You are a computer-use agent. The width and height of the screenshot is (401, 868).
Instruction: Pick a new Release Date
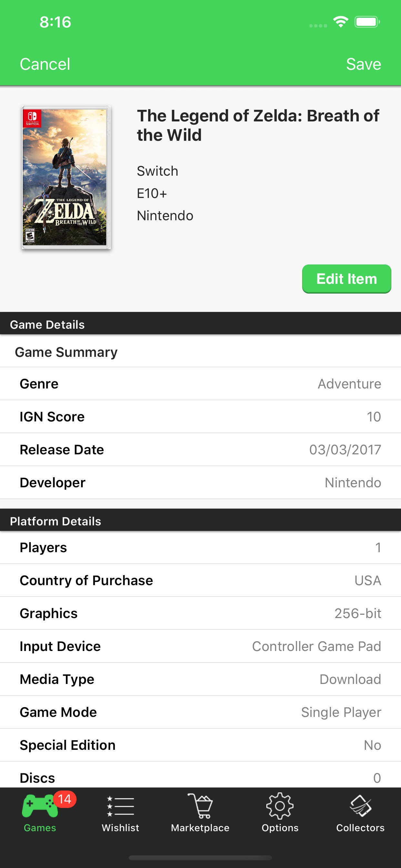345,450
